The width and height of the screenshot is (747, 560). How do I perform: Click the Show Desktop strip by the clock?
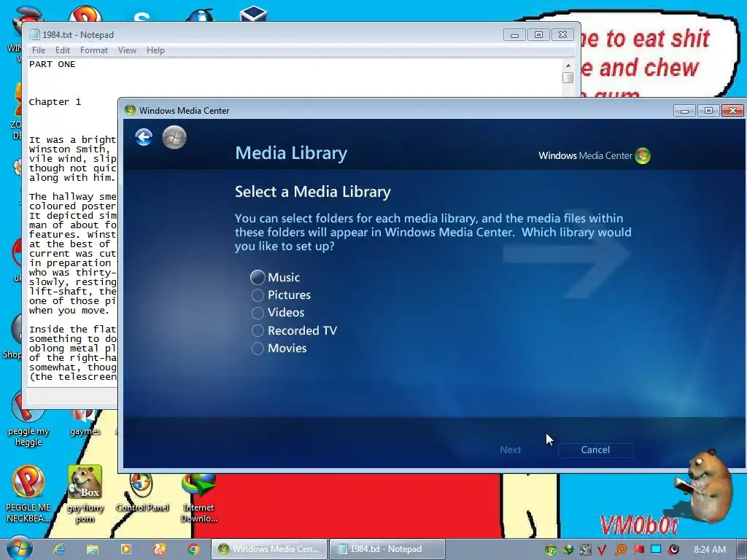742,550
